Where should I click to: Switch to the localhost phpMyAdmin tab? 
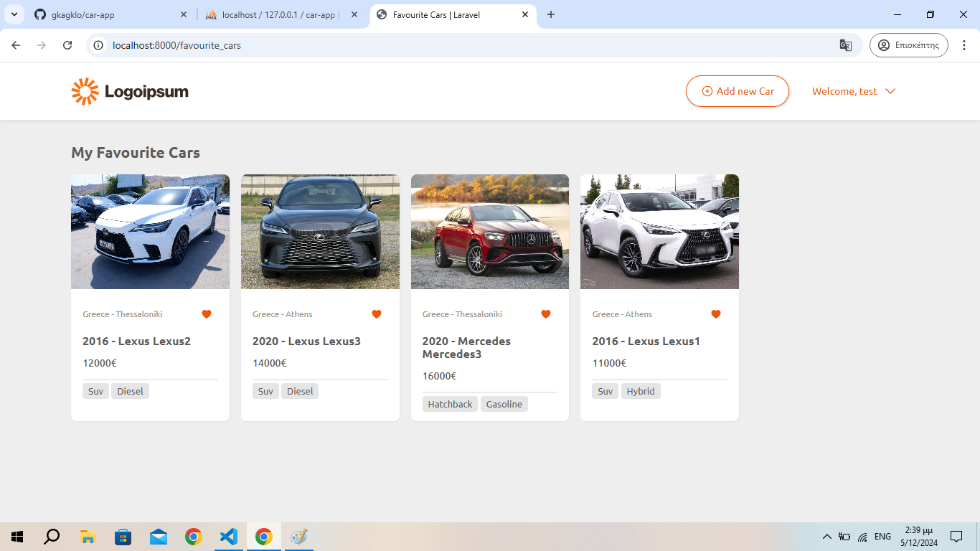282,14
